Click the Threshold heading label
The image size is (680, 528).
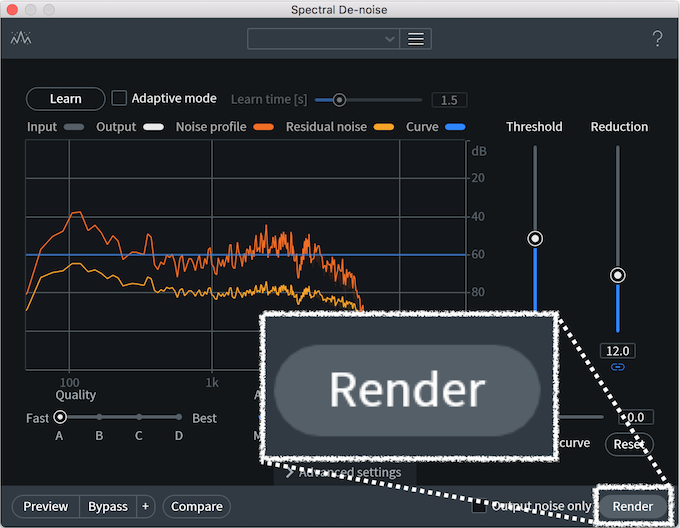(534, 127)
